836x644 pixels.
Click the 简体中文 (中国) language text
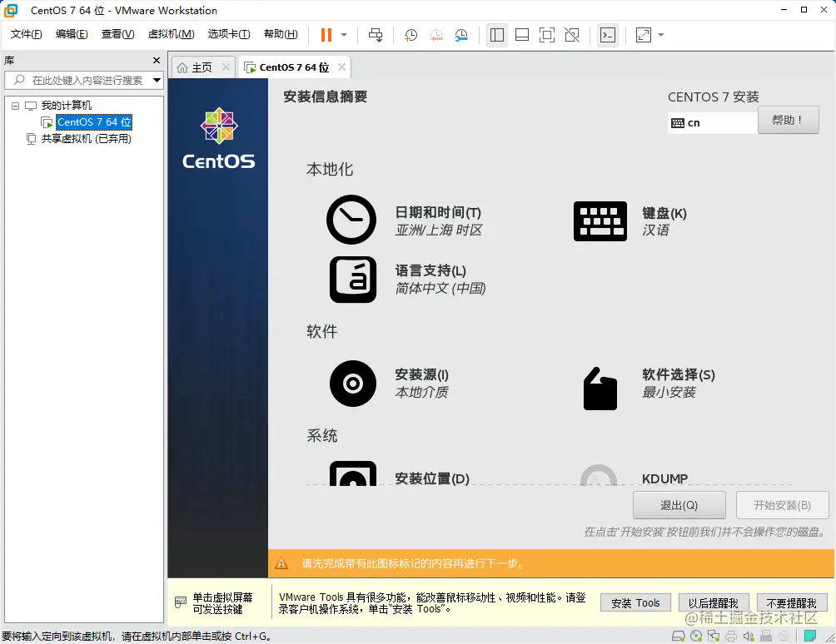440,288
